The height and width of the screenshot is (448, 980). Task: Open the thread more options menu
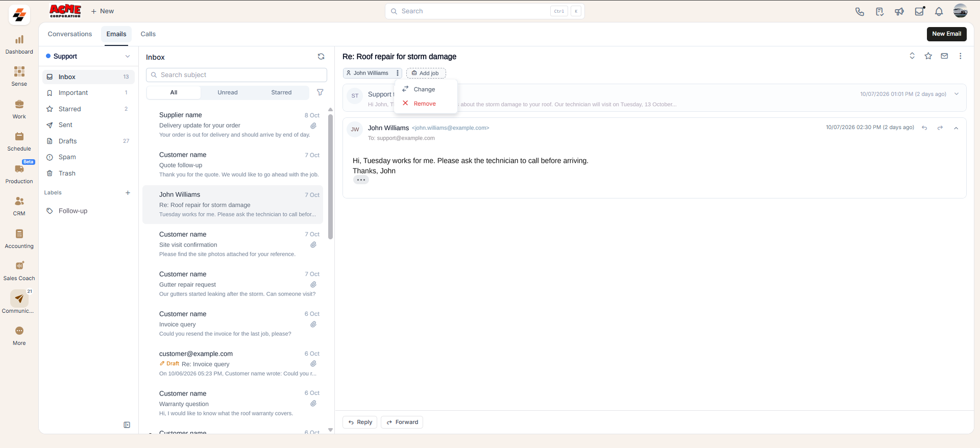point(960,56)
